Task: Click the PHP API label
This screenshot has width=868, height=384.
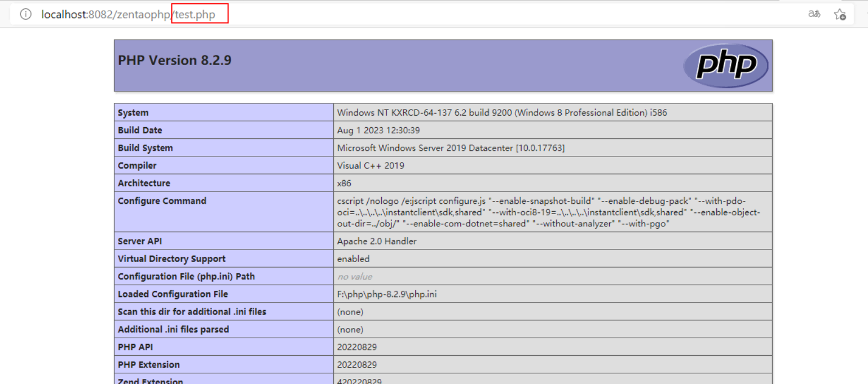Action: [135, 347]
